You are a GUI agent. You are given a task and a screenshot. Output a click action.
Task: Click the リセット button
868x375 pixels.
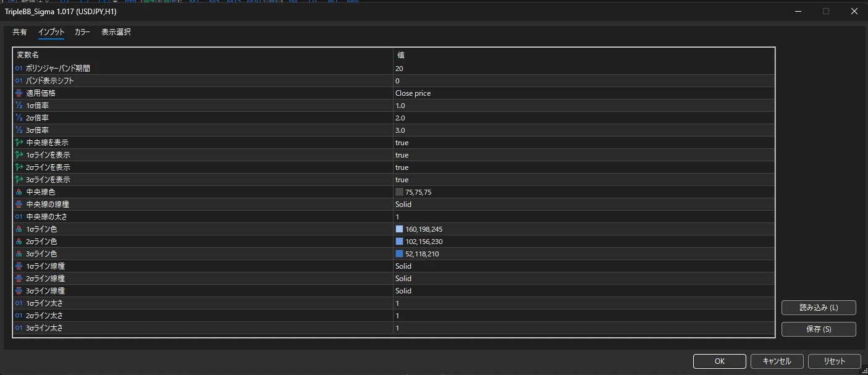[x=835, y=361]
